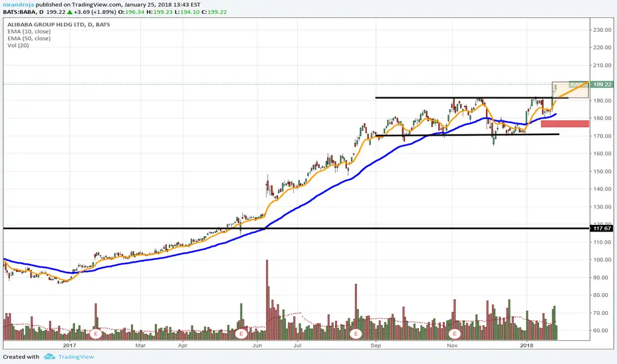Click the red rectangle zone on chart
Viewport: 617px width, 364px height.
(565, 124)
